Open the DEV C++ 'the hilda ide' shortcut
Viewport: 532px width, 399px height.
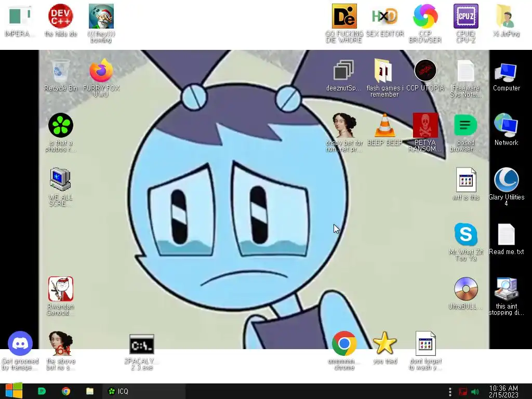click(x=60, y=16)
